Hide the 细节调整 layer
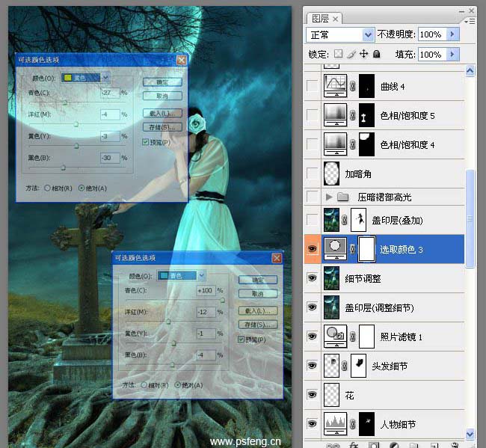 [x=312, y=278]
